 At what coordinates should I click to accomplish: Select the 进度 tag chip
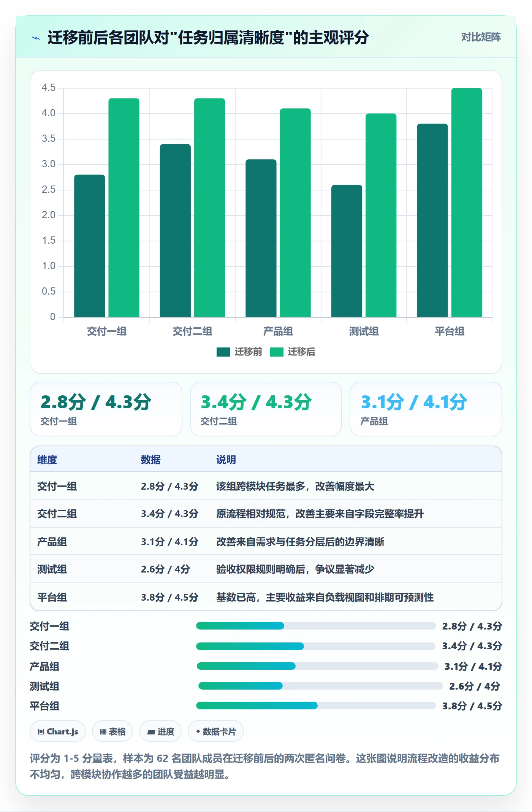(x=160, y=731)
